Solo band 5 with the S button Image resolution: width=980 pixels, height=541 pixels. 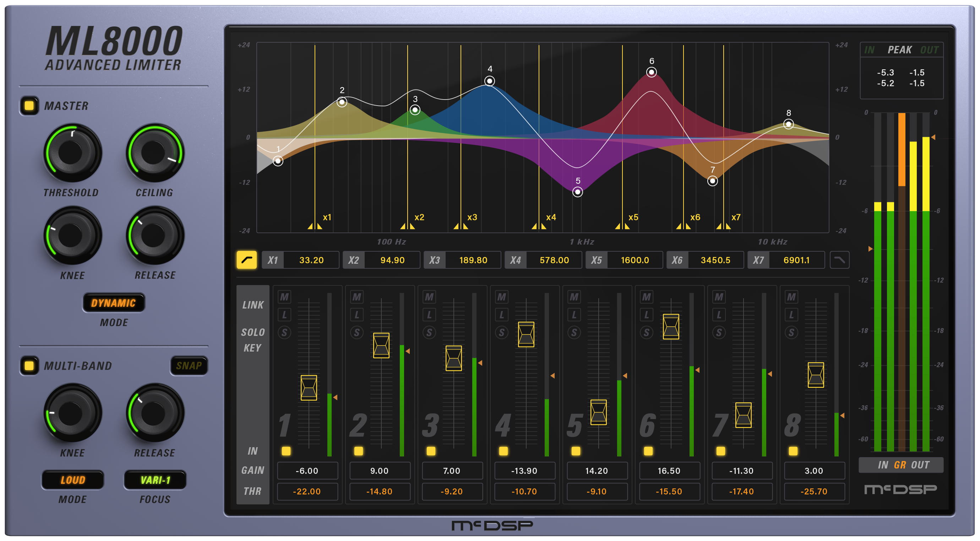point(574,332)
